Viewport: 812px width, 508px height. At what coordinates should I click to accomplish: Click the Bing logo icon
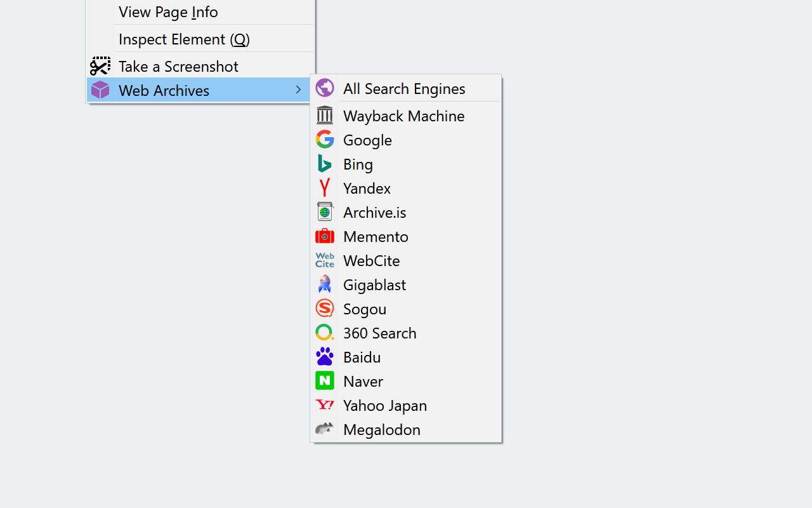325,163
